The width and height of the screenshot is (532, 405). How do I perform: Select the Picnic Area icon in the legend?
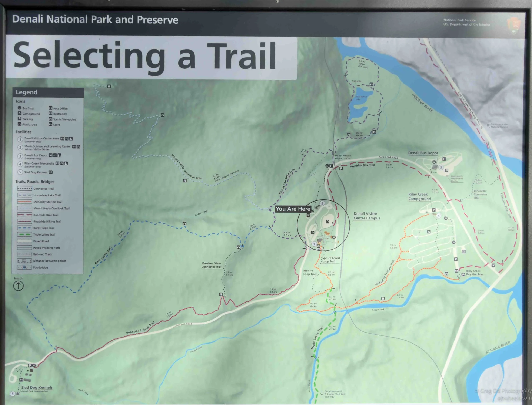click(x=20, y=124)
